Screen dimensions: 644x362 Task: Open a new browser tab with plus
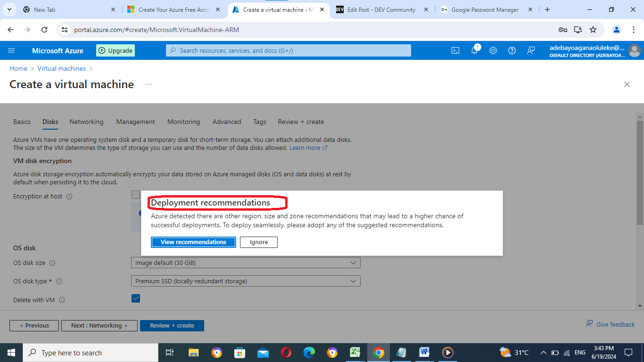click(x=547, y=9)
